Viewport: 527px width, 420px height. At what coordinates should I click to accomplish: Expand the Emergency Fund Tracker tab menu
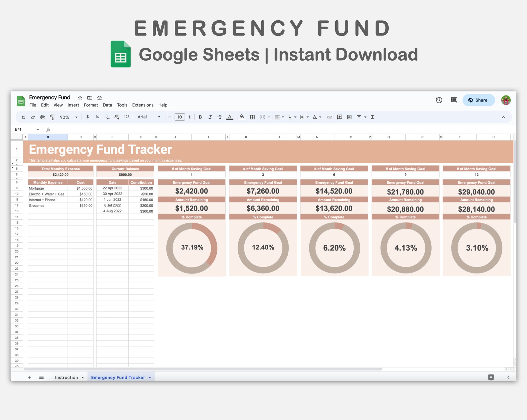(x=150, y=377)
